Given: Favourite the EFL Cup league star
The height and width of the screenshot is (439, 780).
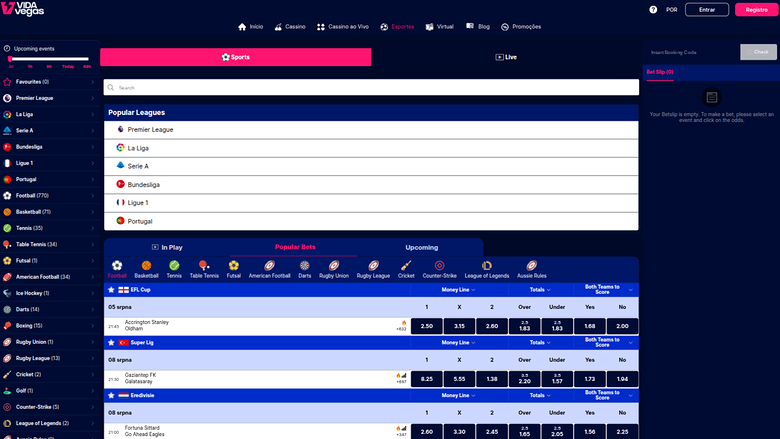Looking at the screenshot, I should point(111,290).
